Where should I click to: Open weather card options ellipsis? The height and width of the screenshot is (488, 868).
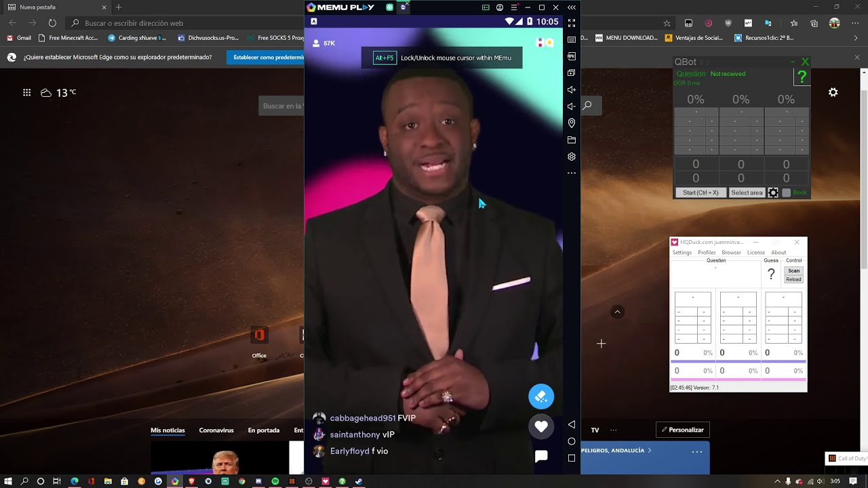[x=697, y=451]
